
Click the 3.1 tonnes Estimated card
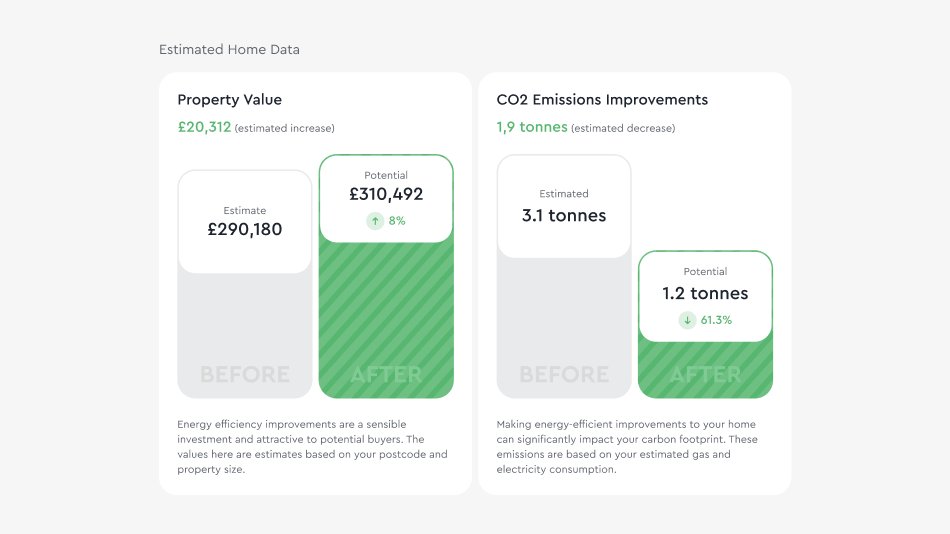click(x=564, y=207)
